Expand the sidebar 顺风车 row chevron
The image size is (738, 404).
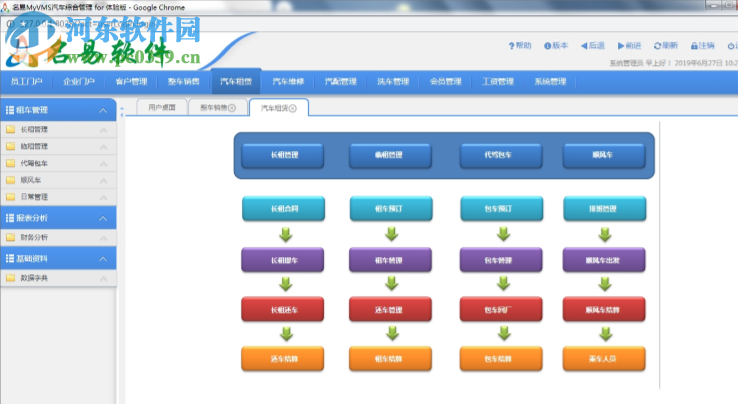click(x=104, y=181)
